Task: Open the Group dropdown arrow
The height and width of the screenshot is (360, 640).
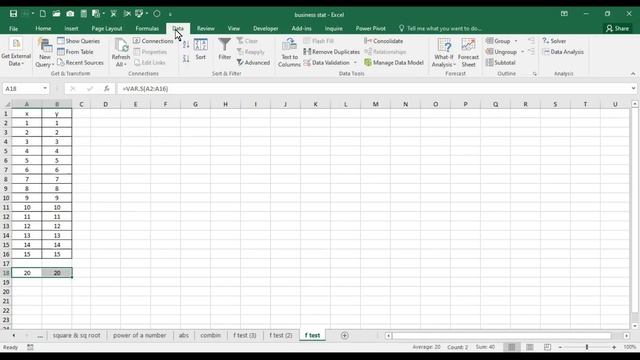Action: (x=516, y=41)
